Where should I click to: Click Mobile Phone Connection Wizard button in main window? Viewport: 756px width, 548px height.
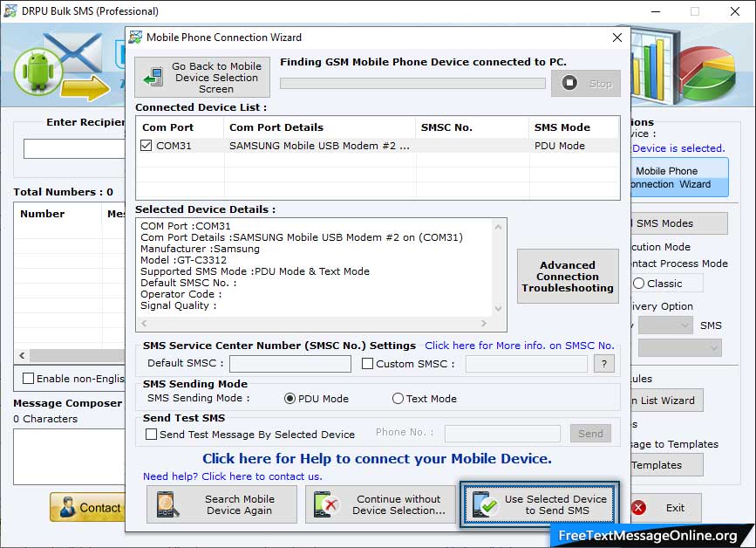(680, 177)
